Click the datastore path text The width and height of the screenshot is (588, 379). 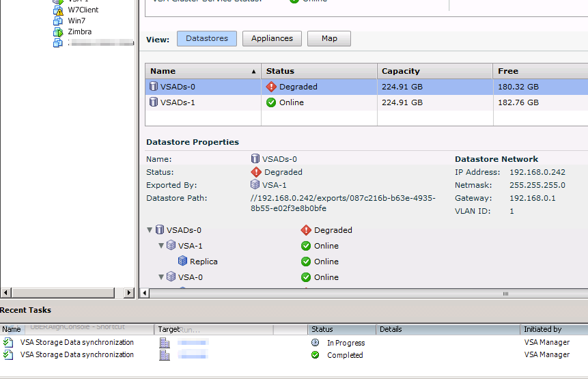coord(343,203)
